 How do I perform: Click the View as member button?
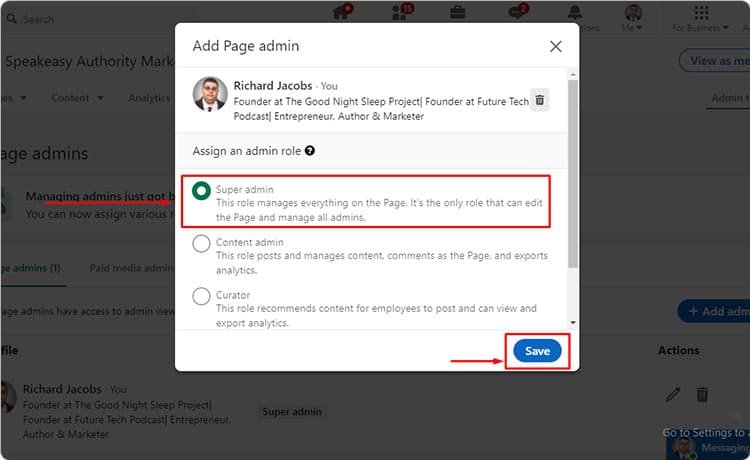click(715, 61)
